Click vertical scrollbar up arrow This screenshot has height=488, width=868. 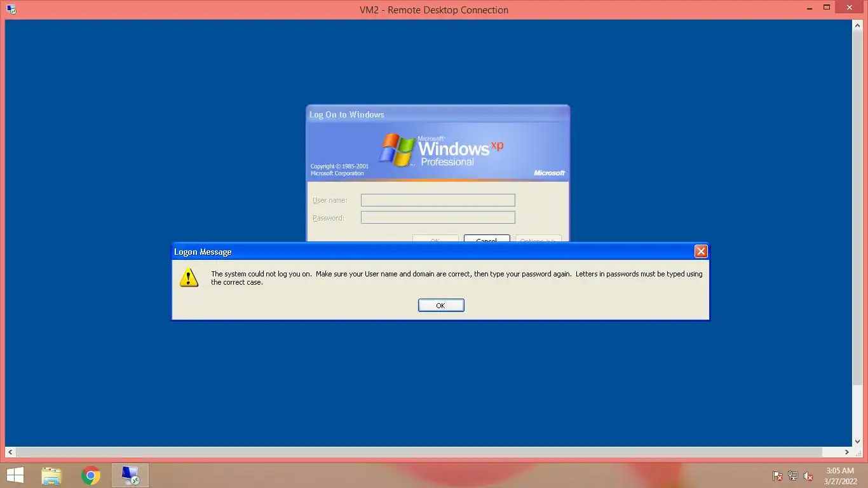tap(857, 25)
